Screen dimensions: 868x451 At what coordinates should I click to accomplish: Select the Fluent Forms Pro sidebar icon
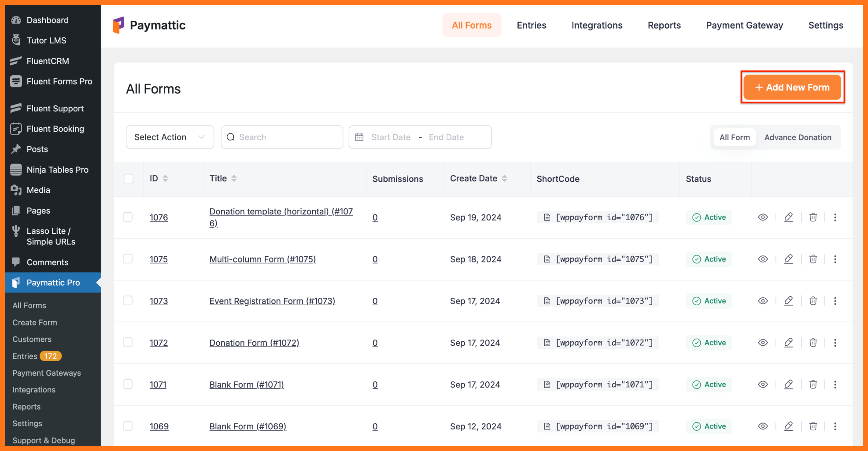point(16,81)
